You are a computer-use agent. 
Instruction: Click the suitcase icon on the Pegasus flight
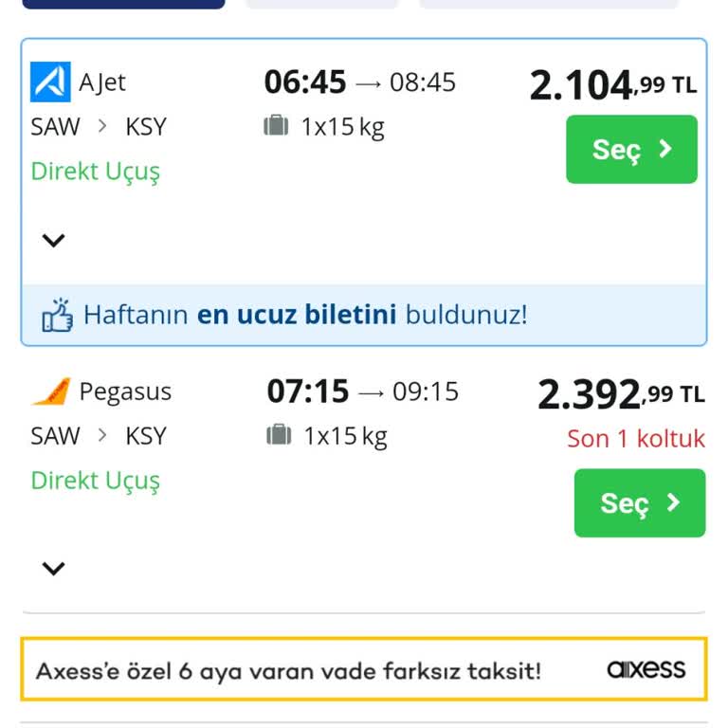pyautogui.click(x=279, y=435)
